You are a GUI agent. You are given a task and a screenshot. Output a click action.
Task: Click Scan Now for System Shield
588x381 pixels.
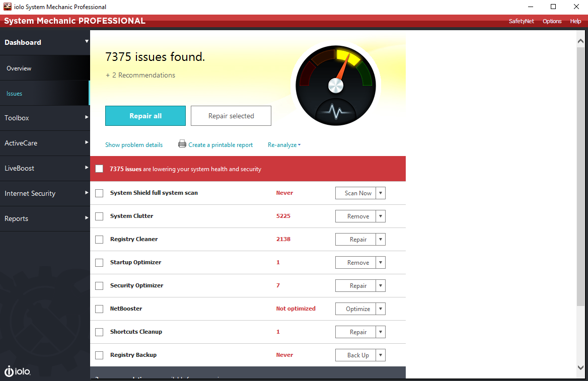[355, 193]
